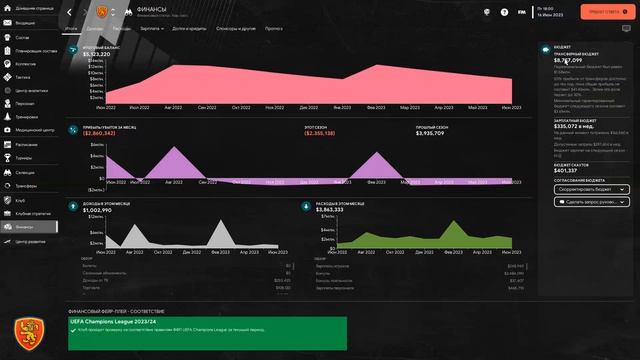Go back with the left arrow
640x360 pixels.
pyautogui.click(x=69, y=12)
